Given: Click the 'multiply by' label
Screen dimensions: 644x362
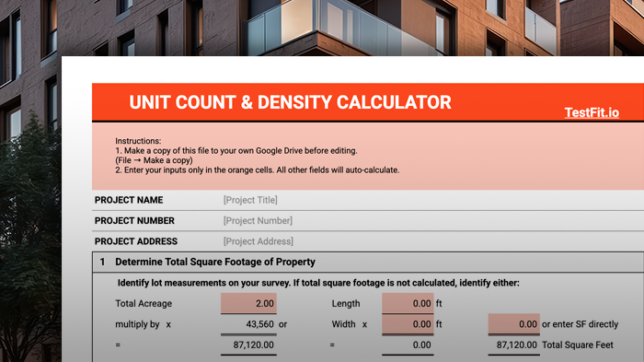Looking at the screenshot, I should pyautogui.click(x=137, y=324).
